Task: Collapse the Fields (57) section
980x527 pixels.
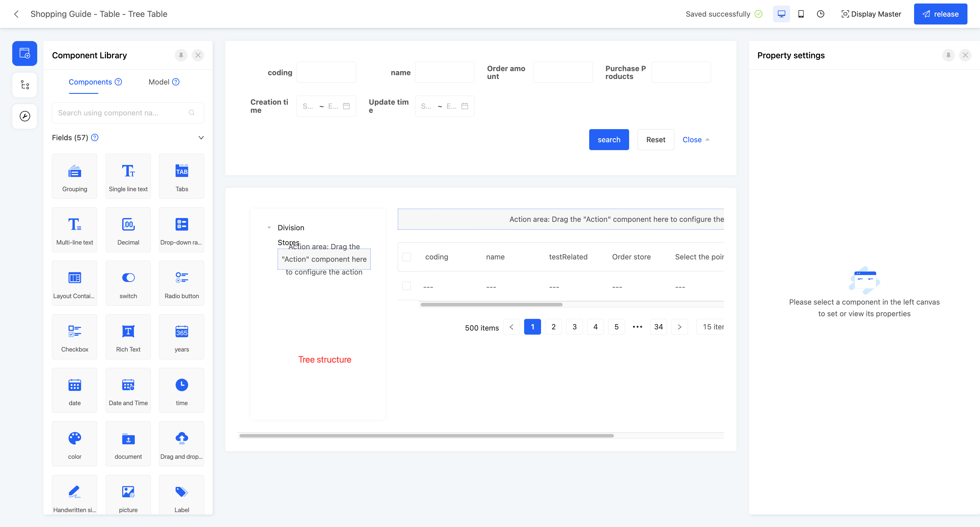Action: point(201,138)
